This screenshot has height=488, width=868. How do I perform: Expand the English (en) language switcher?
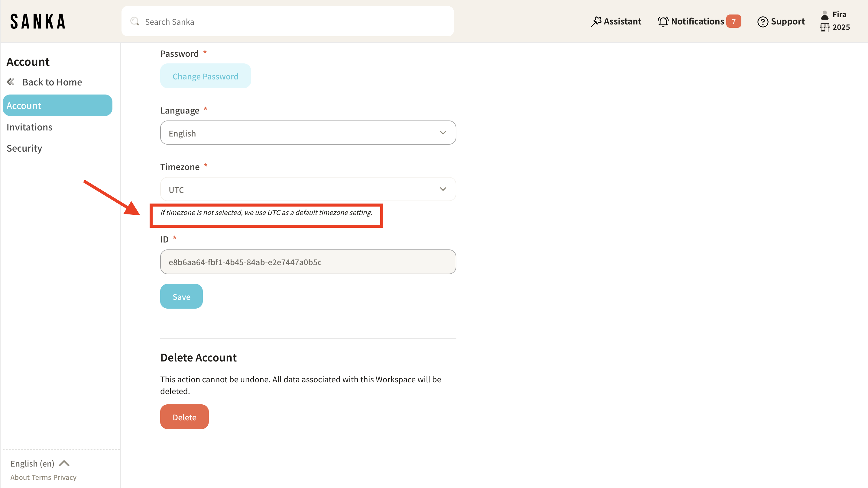click(40, 464)
